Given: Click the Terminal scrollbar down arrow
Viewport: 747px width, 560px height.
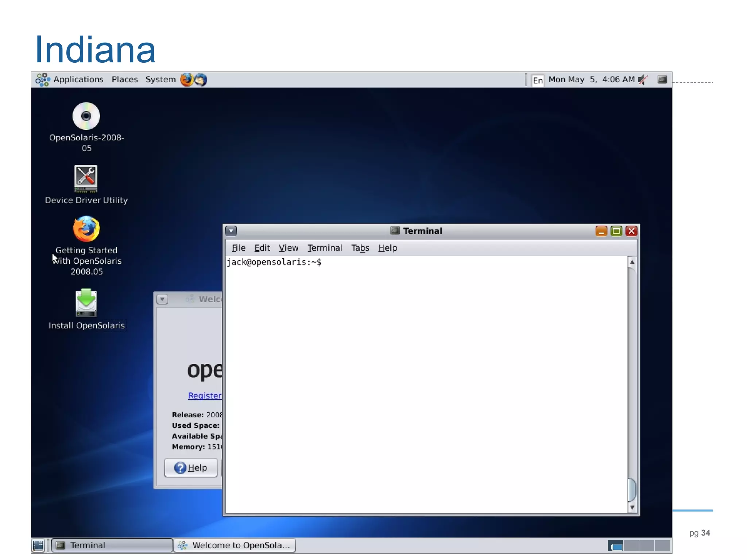Looking at the screenshot, I should click(632, 507).
